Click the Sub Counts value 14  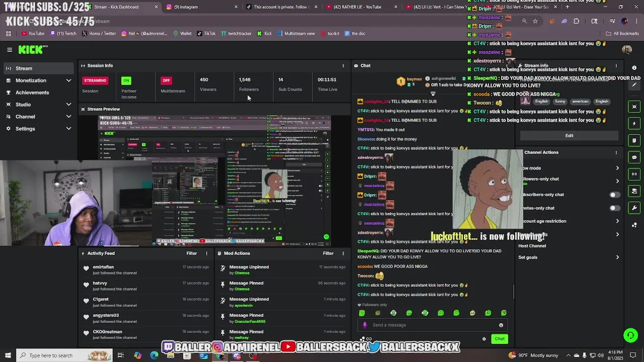click(x=281, y=79)
